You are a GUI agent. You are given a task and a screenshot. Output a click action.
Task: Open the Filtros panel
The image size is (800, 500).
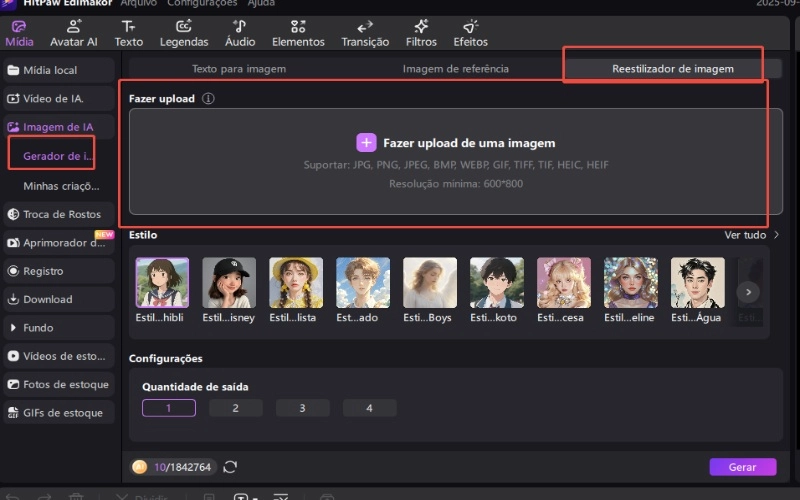(421, 32)
